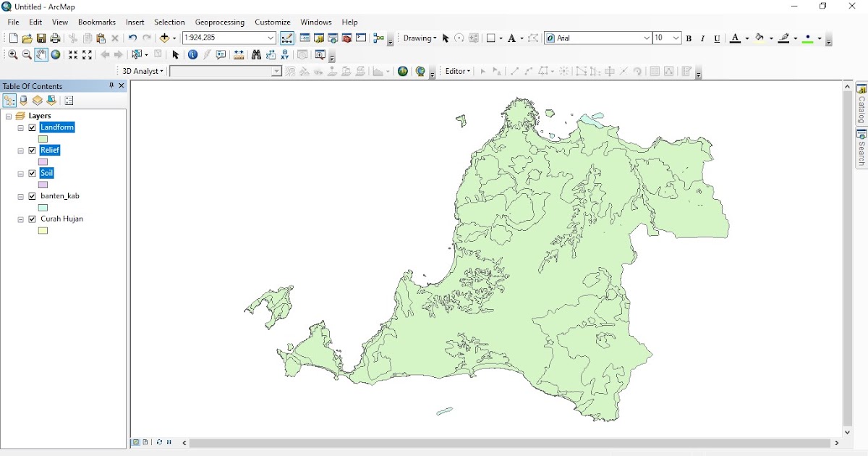Open the 3D Analyst layer dropdown
Viewport: 868px width, 456px height.
[x=277, y=71]
